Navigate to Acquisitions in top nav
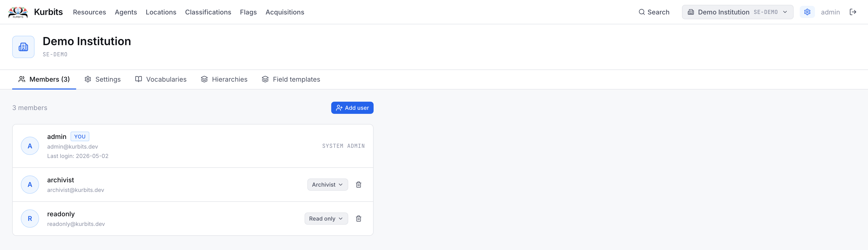Image resolution: width=868 pixels, height=250 pixels. point(285,12)
